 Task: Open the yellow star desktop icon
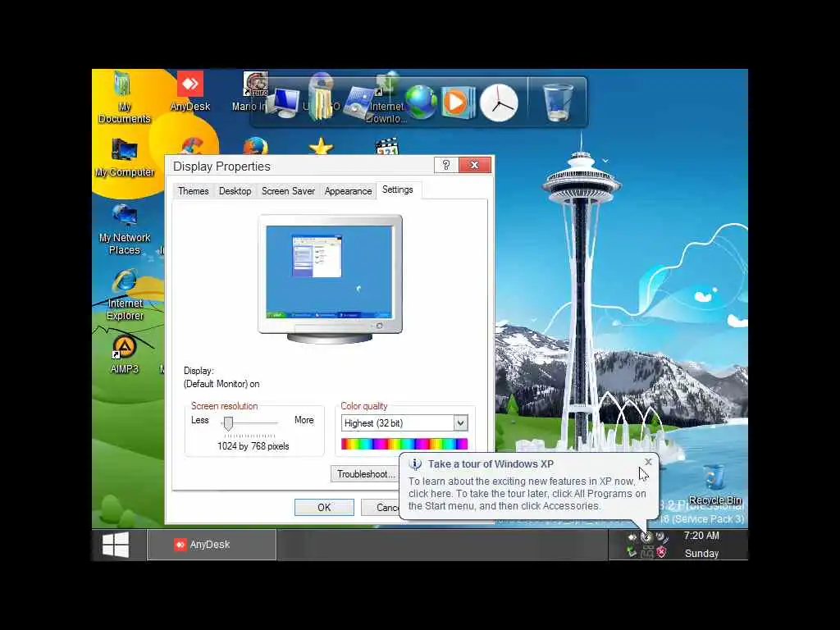tap(321, 146)
